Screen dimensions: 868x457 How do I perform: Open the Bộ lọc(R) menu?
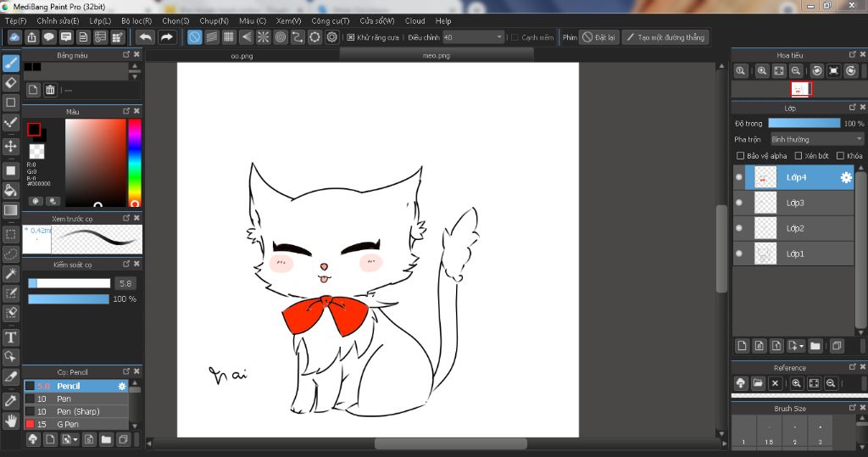136,21
